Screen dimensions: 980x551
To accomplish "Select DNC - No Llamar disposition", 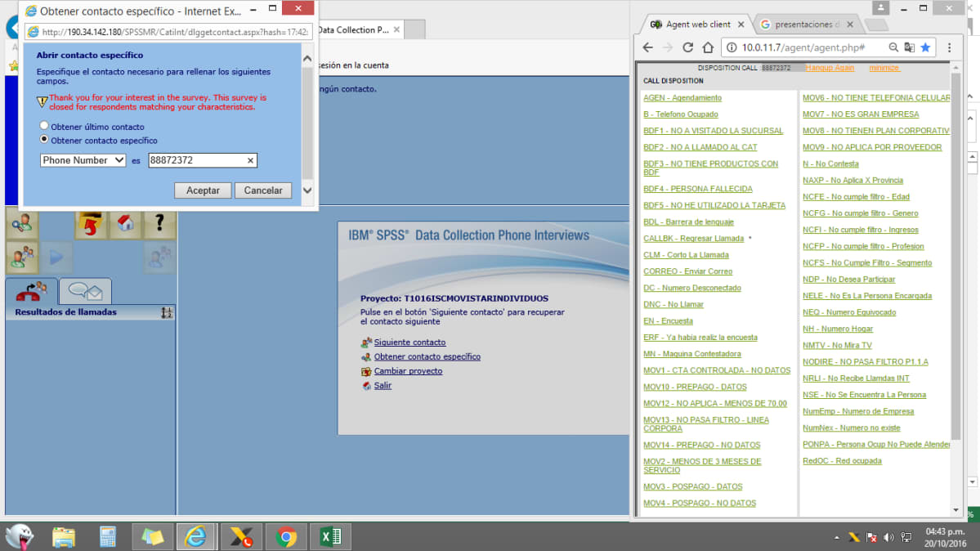I will [673, 305].
